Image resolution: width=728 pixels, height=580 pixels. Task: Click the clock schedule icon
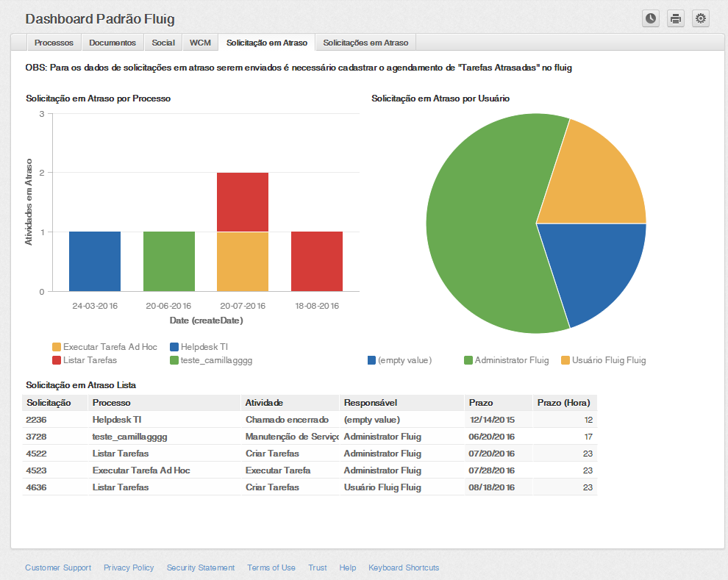tap(651, 18)
